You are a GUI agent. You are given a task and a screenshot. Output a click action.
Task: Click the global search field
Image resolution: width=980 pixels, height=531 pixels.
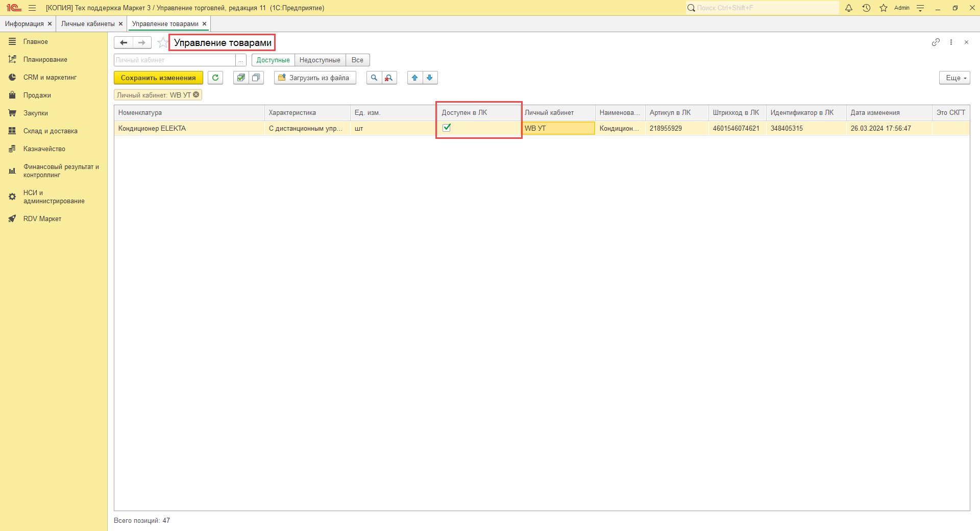[762, 8]
